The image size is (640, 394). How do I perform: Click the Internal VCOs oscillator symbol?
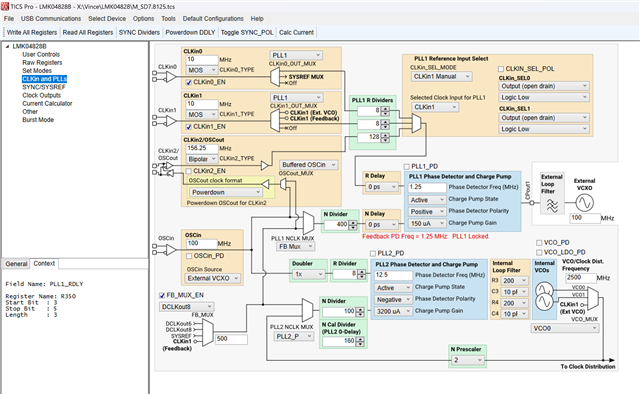pyautogui.click(x=544, y=296)
